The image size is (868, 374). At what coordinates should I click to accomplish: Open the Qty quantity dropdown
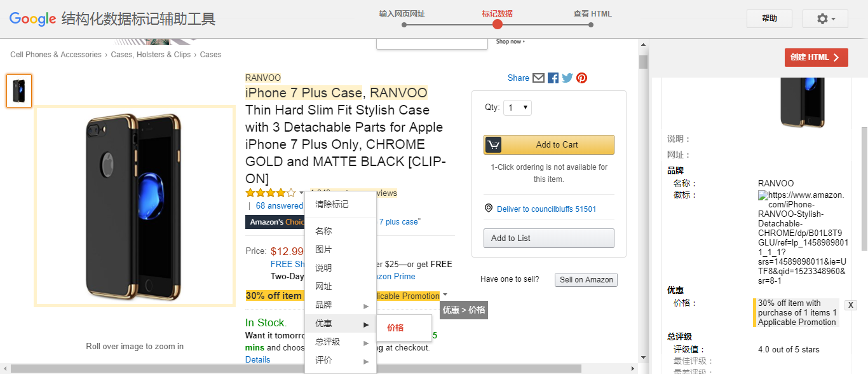click(517, 107)
